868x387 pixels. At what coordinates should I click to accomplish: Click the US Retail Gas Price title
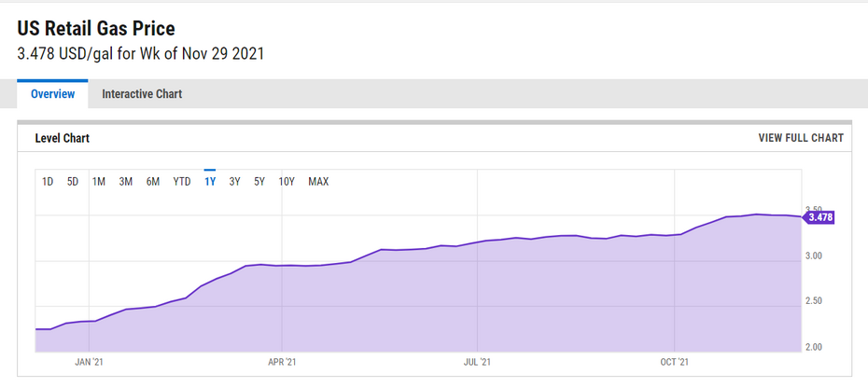[x=95, y=29]
